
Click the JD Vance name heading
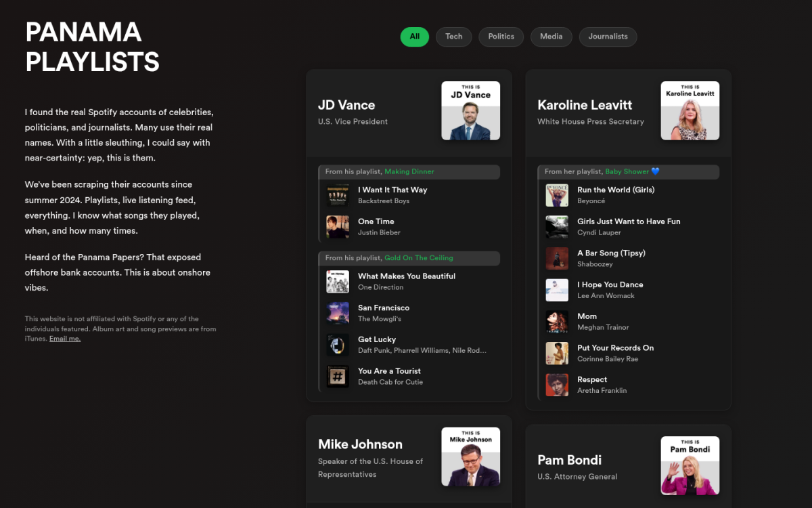[x=346, y=105]
